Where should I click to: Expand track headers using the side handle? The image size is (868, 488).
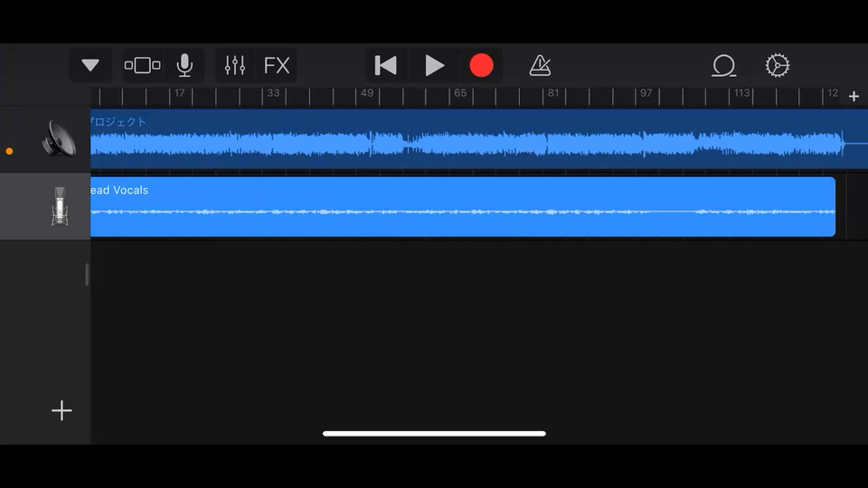pyautogui.click(x=87, y=275)
